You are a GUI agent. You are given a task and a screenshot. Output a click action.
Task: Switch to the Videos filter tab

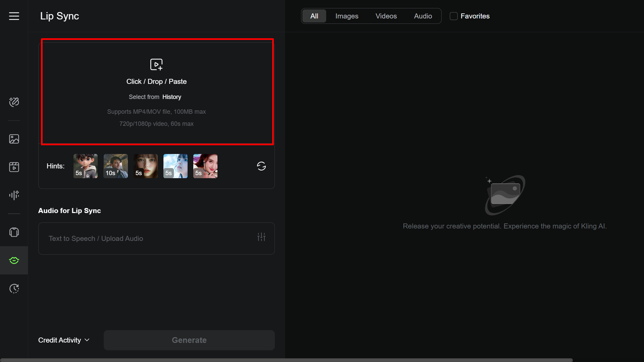click(386, 16)
